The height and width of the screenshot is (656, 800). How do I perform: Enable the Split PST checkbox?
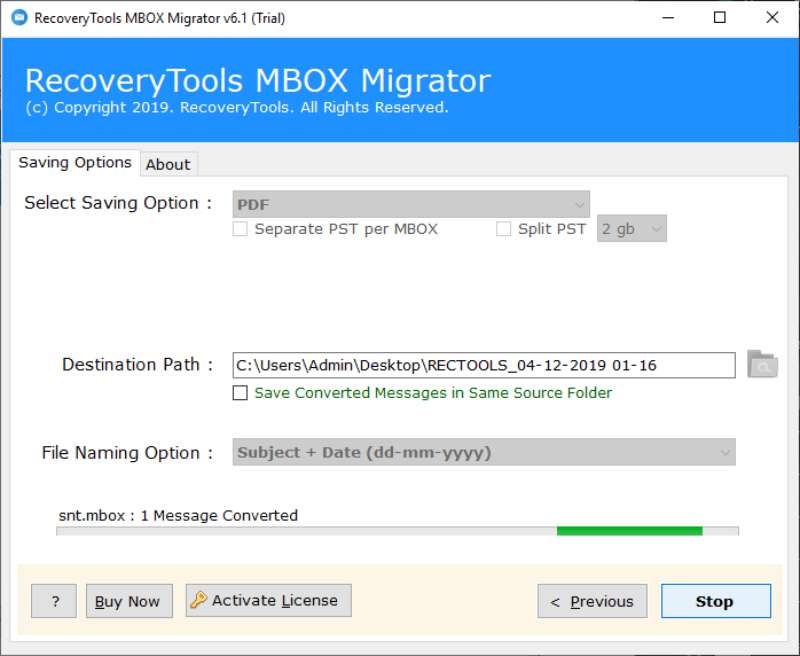504,229
